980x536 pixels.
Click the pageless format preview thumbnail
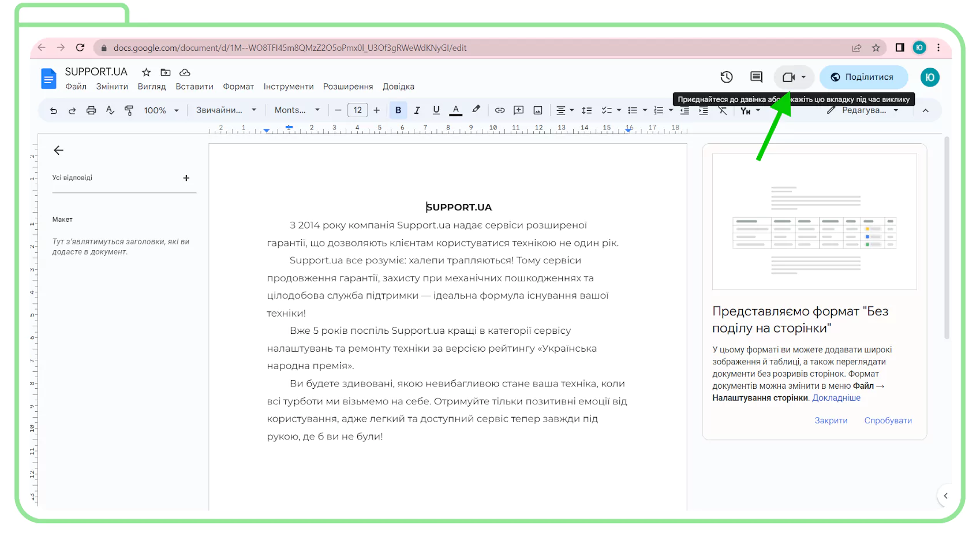(814, 221)
